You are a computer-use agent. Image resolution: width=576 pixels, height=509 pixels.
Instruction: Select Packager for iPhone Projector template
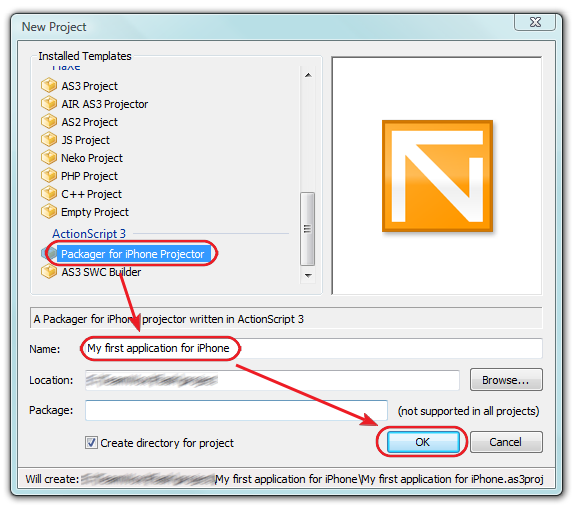coord(134,254)
